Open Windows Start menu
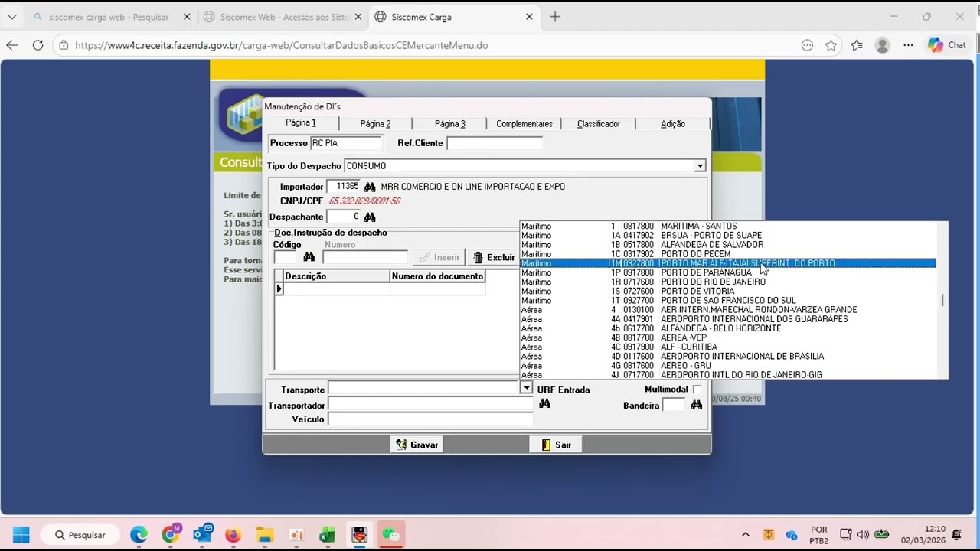Image resolution: width=980 pixels, height=551 pixels. click(x=21, y=535)
